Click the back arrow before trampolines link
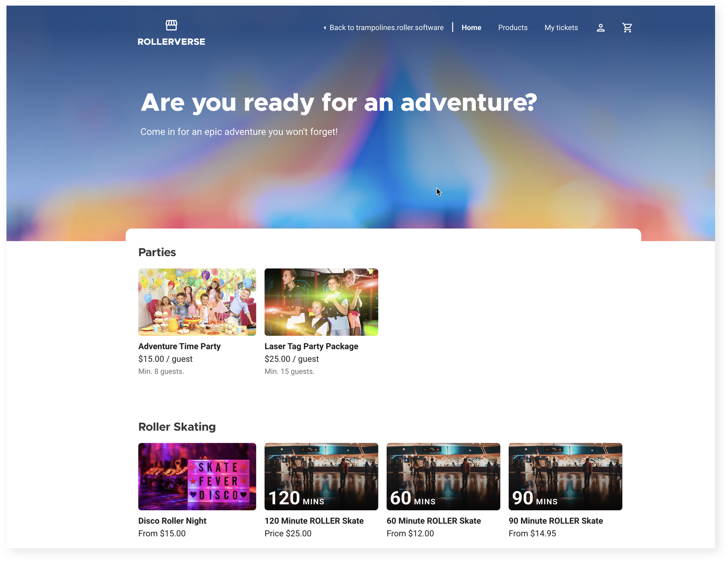This screenshot has height=562, width=728. click(325, 28)
